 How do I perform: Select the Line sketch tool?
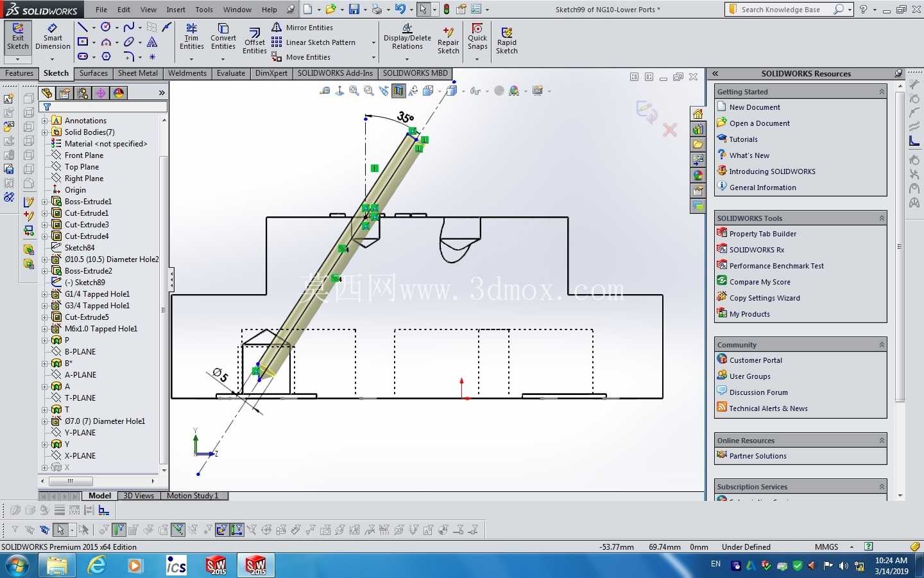click(83, 27)
